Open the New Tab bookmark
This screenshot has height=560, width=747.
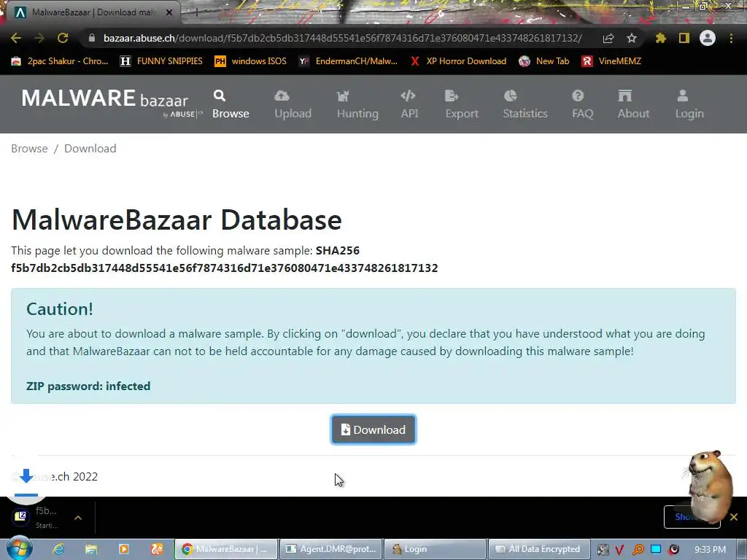[x=544, y=61]
